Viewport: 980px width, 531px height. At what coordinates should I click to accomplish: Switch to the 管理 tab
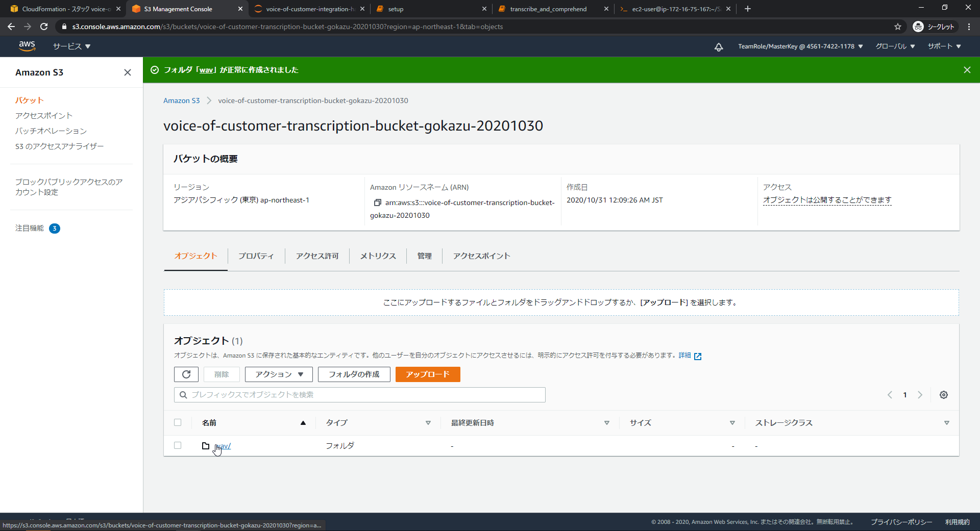point(425,256)
